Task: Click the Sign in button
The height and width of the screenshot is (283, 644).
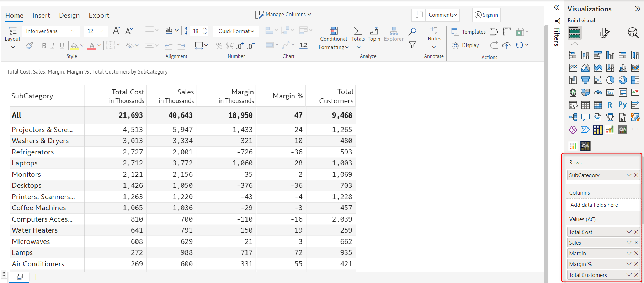Action: 486,15
